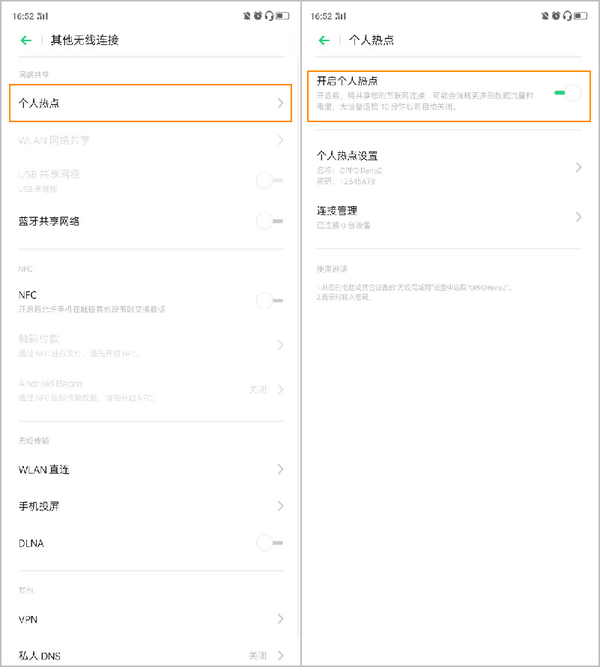
Task: Tap back arrow on 个人热点 screen
Action: tap(324, 40)
